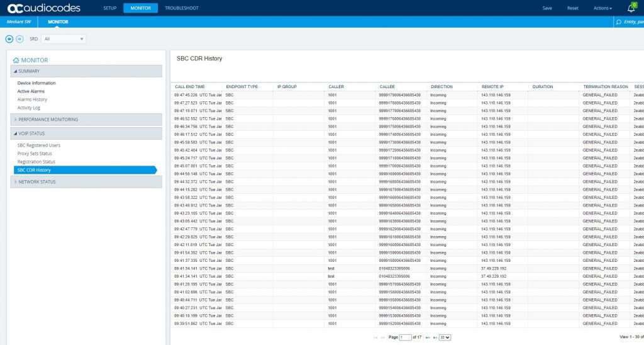Viewport: 644px width, 345px height.
Task: Click the Save button
Action: tap(547, 8)
